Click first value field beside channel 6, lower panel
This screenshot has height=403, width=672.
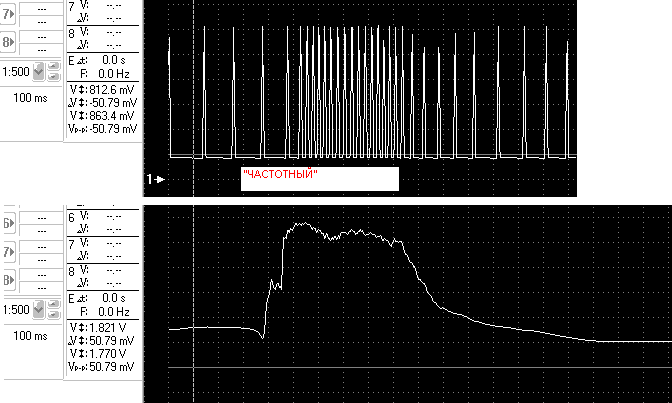pyautogui.click(x=41, y=218)
